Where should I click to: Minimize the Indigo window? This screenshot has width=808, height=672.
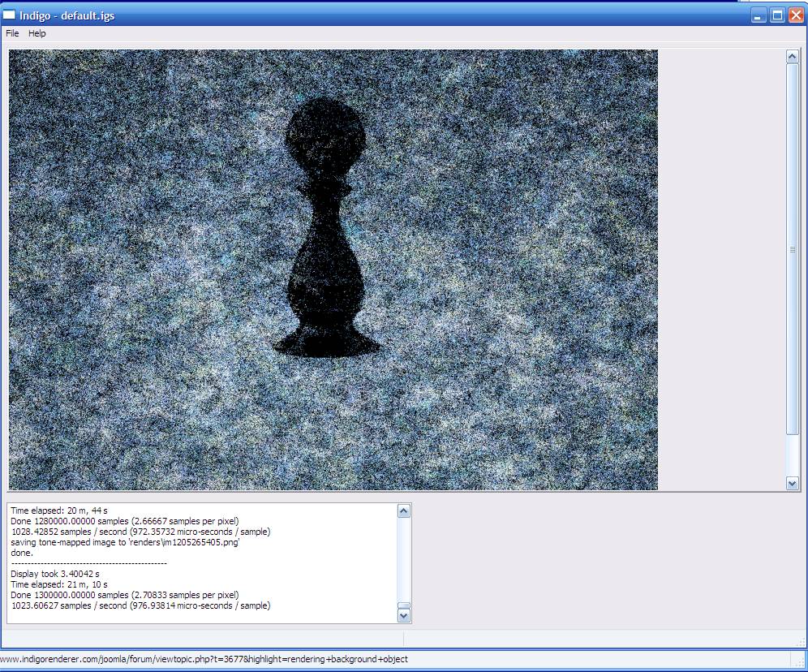point(759,15)
